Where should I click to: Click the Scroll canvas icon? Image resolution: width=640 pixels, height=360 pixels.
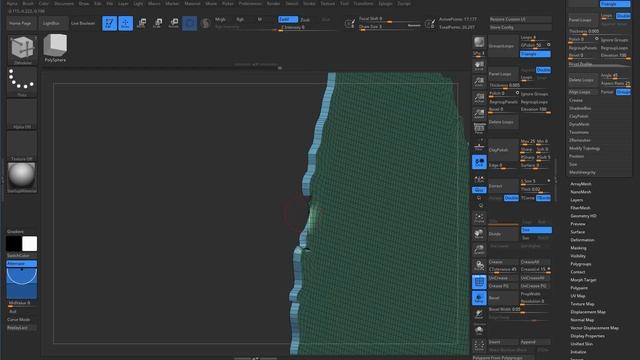[x=479, y=66]
